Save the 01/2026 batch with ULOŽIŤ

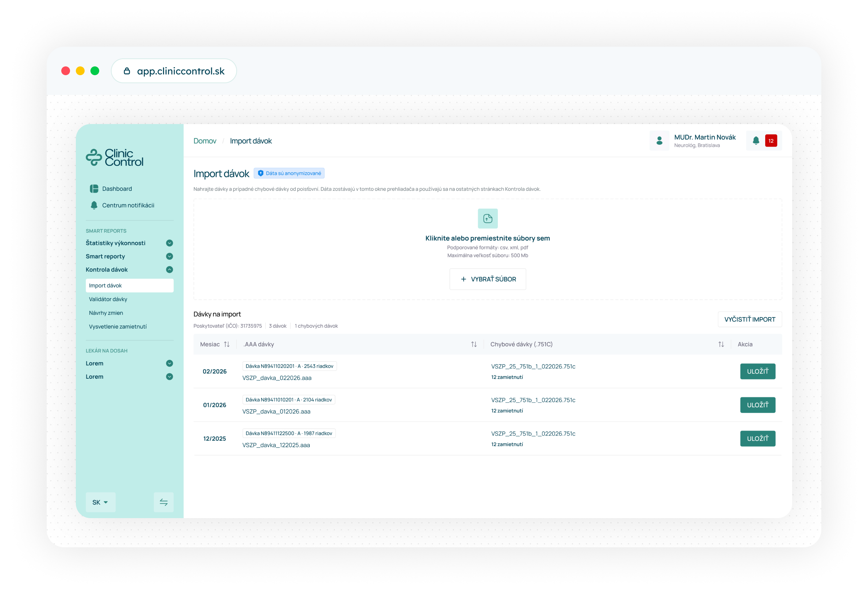757,405
